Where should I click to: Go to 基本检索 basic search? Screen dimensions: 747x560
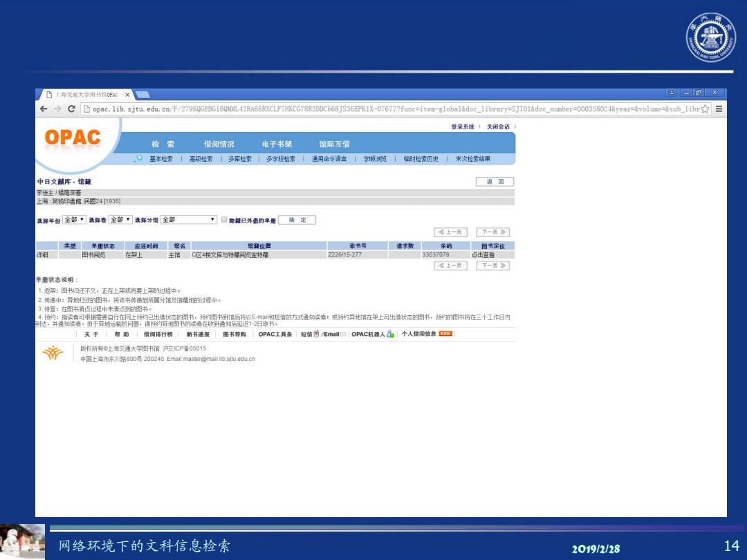[x=161, y=159]
